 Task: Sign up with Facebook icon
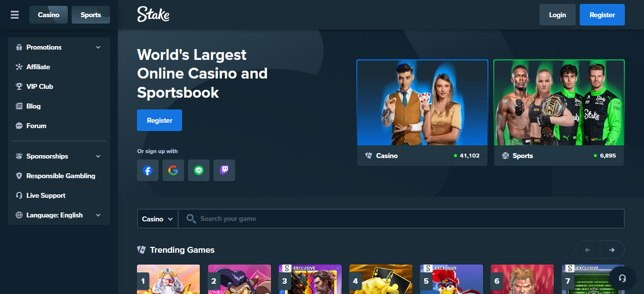[x=148, y=170]
